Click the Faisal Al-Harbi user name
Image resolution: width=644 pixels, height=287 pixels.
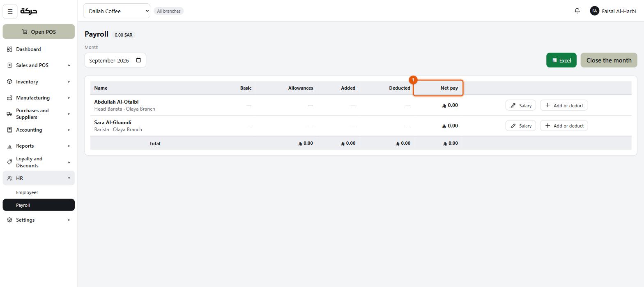[x=619, y=11]
